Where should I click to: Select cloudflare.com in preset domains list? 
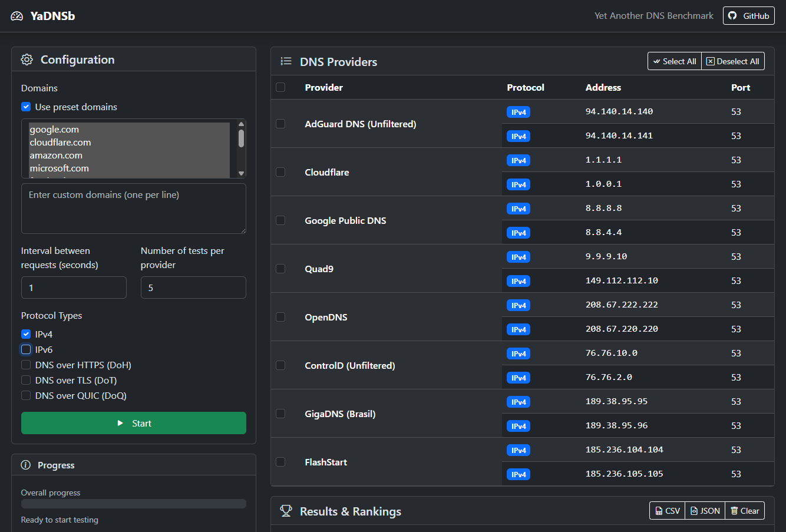[x=129, y=143]
